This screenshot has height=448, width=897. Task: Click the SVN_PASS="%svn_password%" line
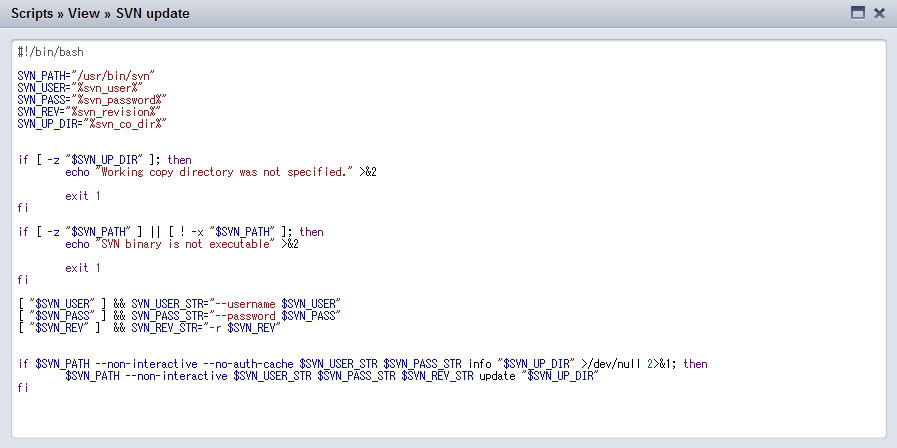[x=92, y=100]
